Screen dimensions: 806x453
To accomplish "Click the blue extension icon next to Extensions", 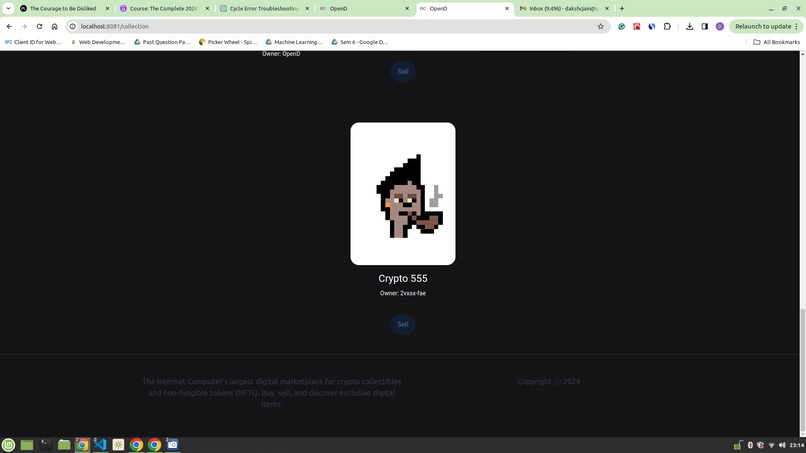I will click(x=652, y=26).
